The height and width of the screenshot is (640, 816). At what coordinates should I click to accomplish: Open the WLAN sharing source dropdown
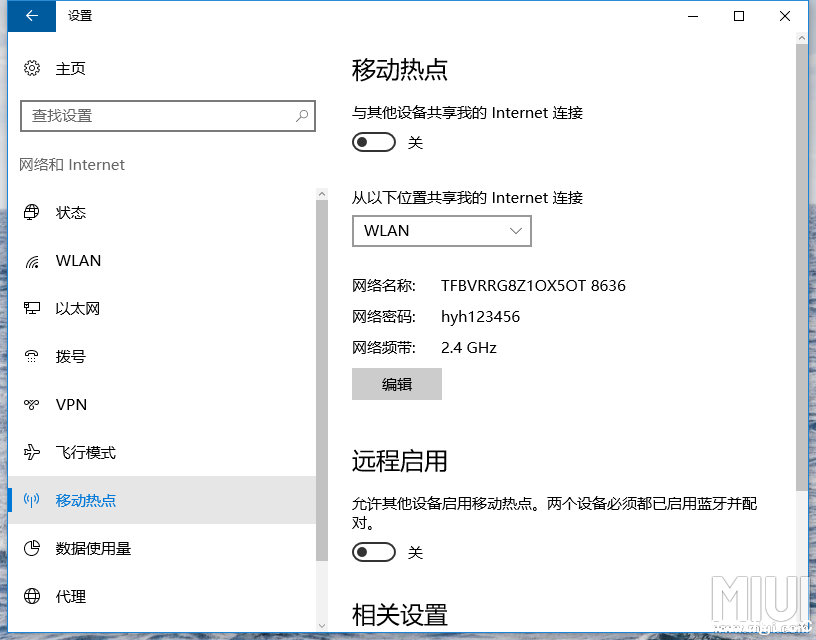click(x=441, y=231)
